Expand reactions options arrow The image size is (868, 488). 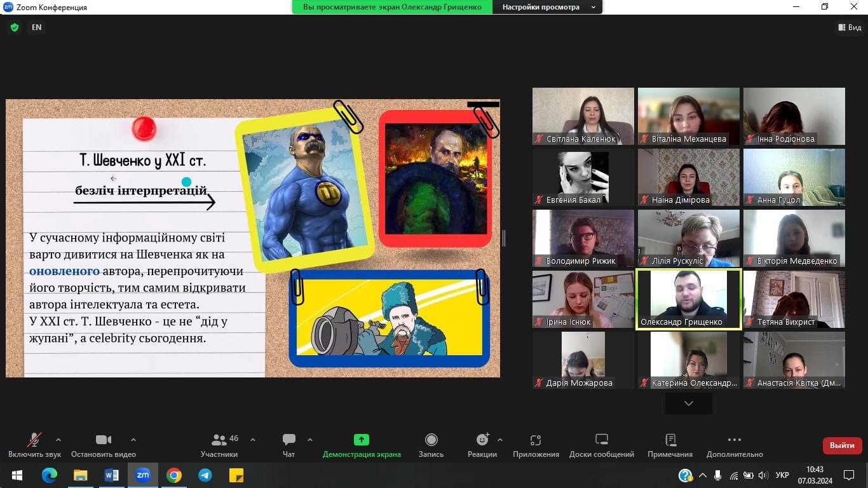pos(500,440)
